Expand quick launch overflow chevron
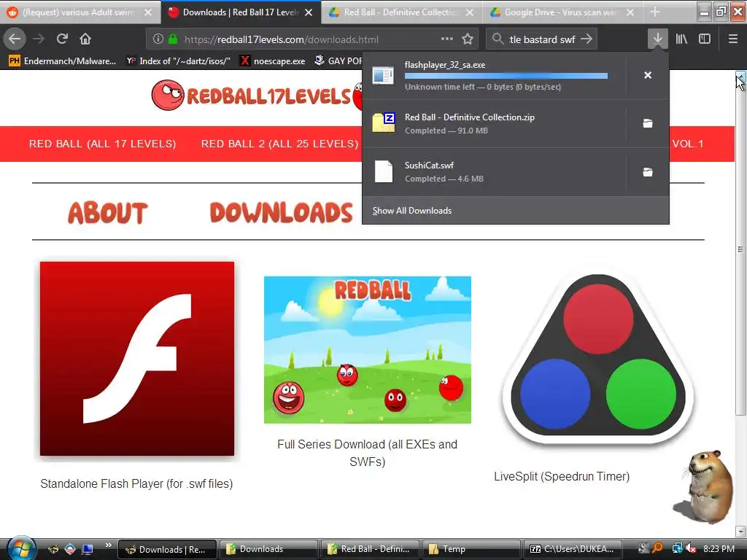 [109, 545]
